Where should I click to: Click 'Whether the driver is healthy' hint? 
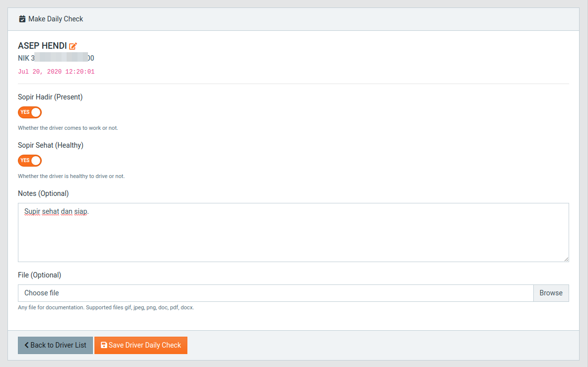(x=71, y=176)
